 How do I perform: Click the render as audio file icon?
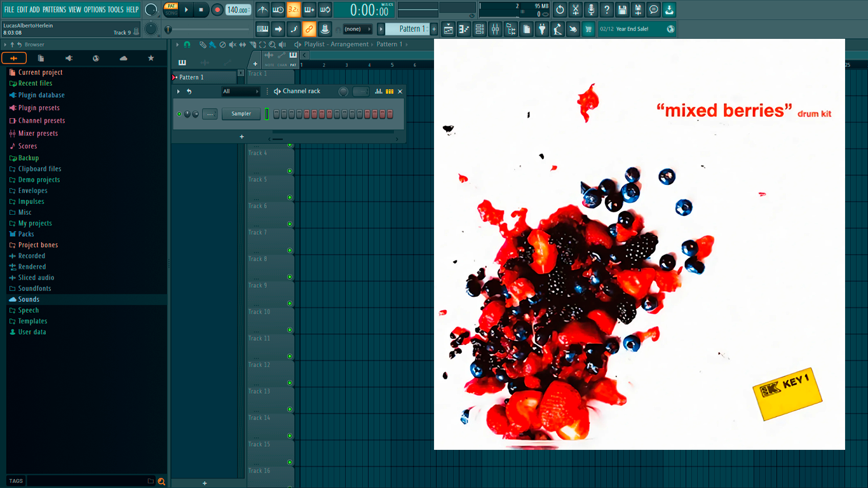point(638,10)
